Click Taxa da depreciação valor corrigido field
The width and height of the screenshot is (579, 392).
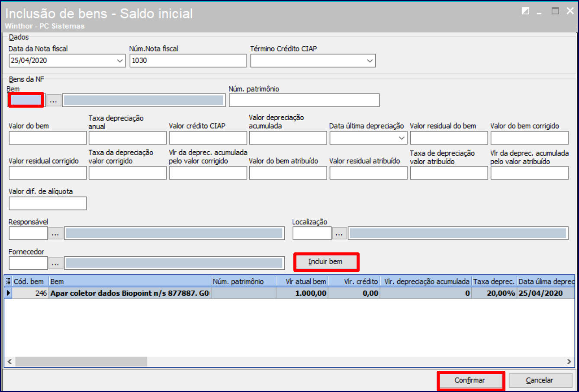[128, 173]
